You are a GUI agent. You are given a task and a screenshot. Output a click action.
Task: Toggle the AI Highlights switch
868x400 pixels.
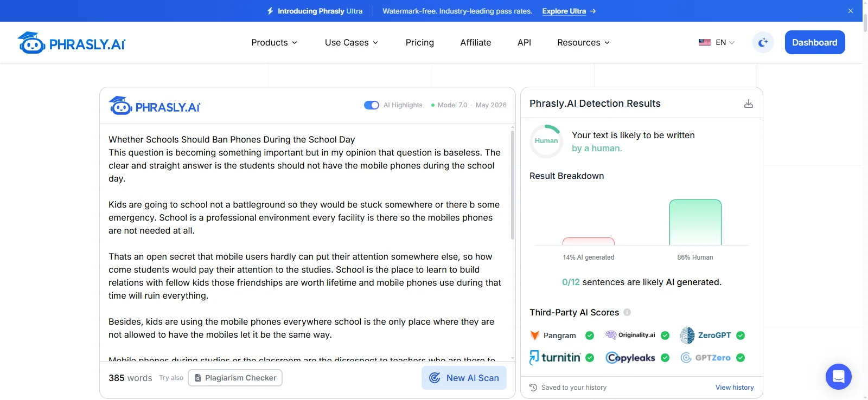point(372,105)
